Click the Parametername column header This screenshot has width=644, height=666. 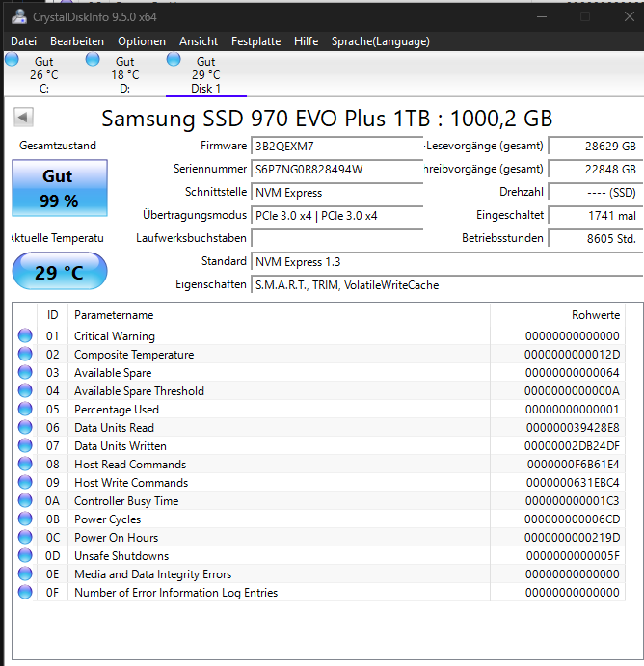tap(279, 315)
